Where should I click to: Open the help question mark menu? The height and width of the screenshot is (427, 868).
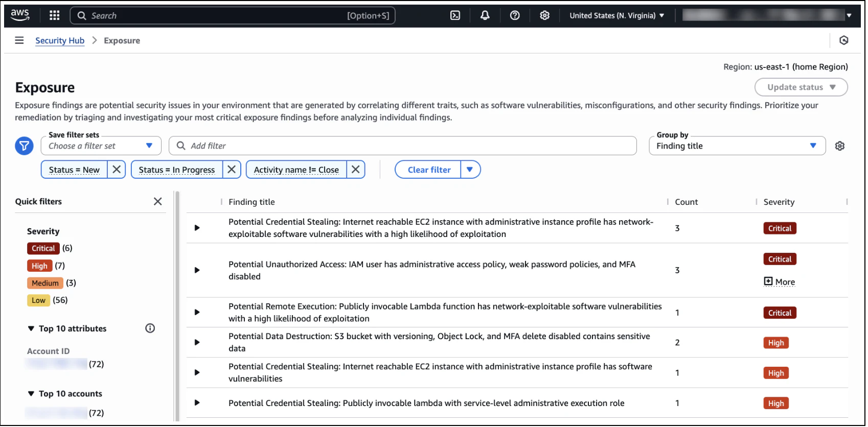pyautogui.click(x=515, y=15)
